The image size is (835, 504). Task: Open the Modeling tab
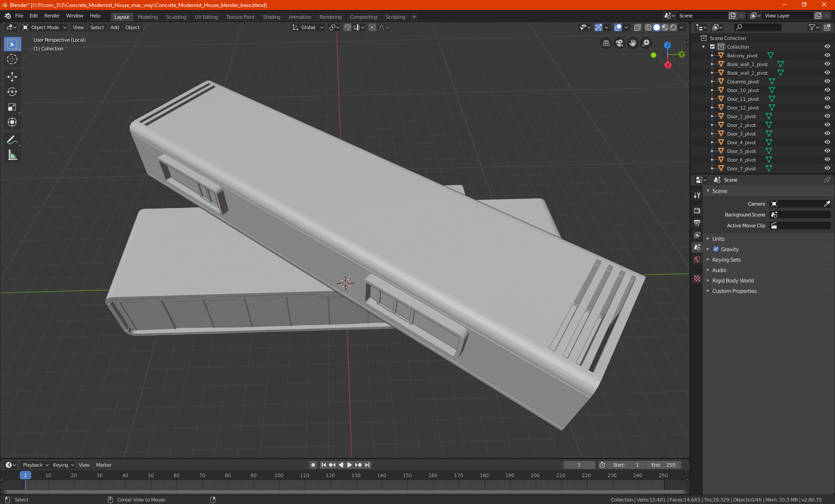147,16
